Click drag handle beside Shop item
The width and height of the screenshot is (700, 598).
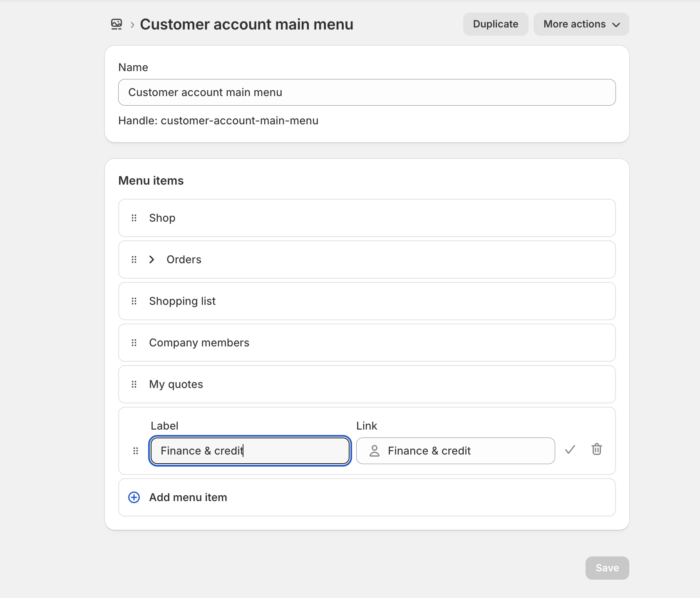134,218
